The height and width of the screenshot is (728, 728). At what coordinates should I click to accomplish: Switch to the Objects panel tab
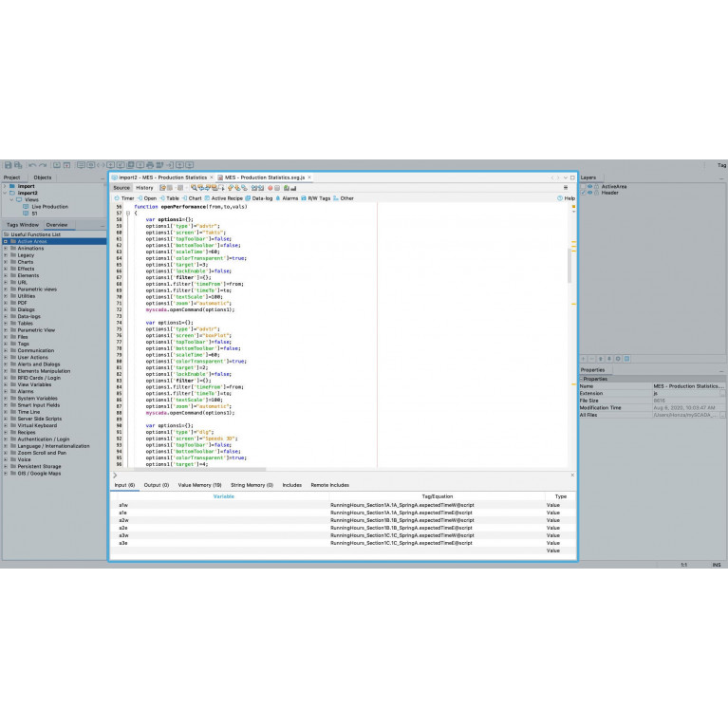(x=43, y=177)
